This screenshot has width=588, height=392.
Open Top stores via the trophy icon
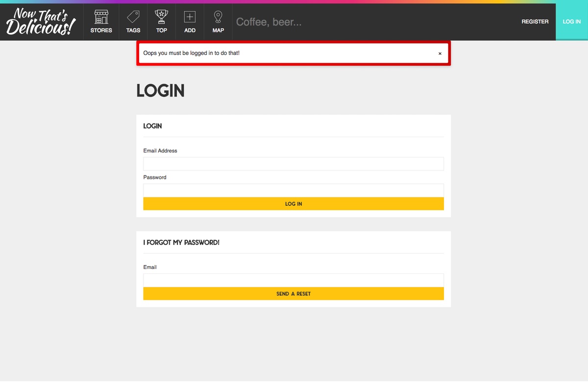[x=161, y=17]
